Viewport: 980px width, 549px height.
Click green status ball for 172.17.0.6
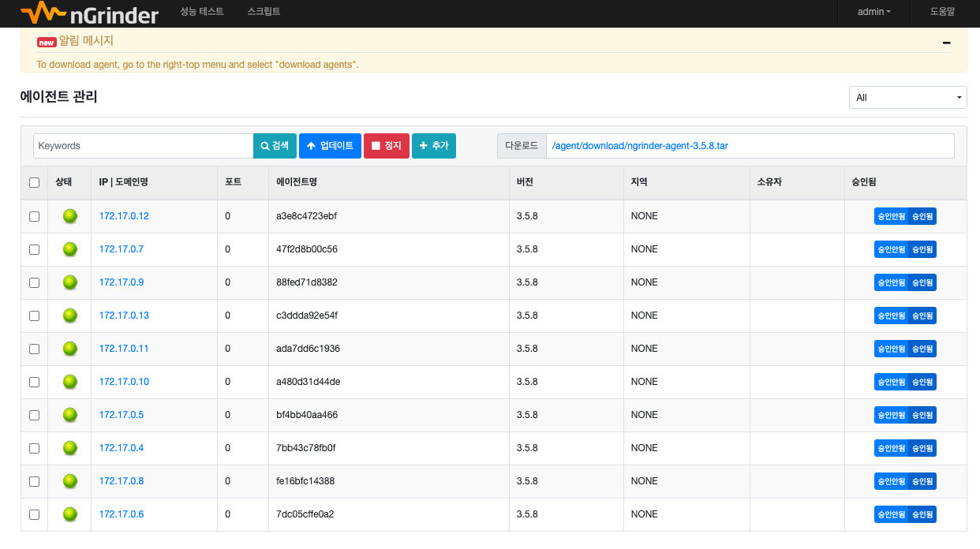(x=70, y=514)
